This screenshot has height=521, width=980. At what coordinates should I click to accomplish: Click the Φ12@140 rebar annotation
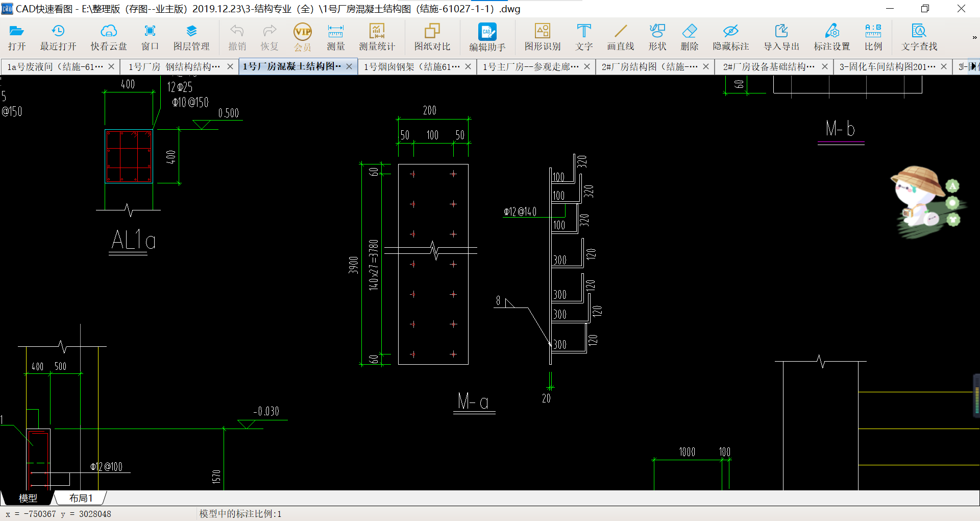[520, 211]
